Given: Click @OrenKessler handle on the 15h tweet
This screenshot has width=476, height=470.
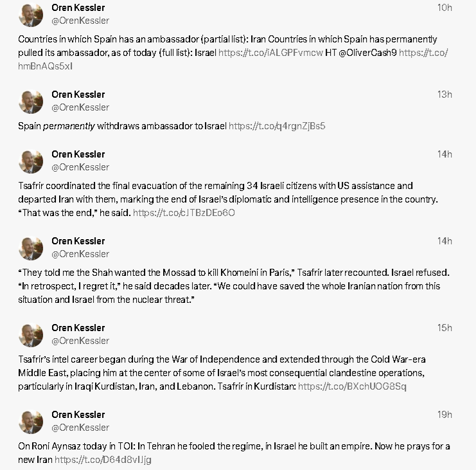Looking at the screenshot, I should point(80,341).
